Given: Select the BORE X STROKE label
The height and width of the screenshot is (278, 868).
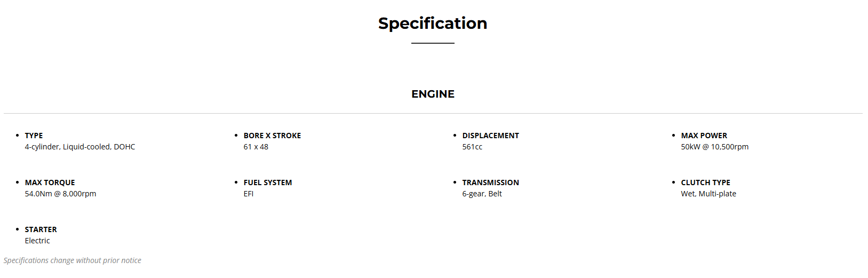Looking at the screenshot, I should pyautogui.click(x=272, y=136).
